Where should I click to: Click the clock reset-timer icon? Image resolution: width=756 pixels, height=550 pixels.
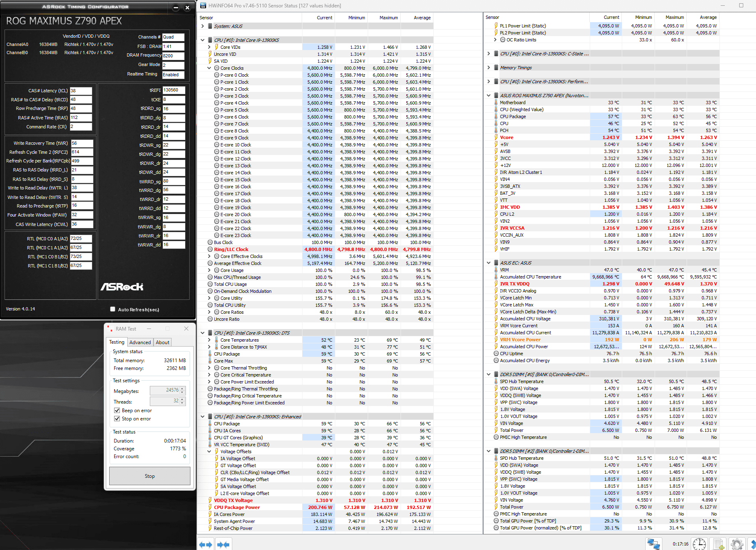tap(699, 544)
